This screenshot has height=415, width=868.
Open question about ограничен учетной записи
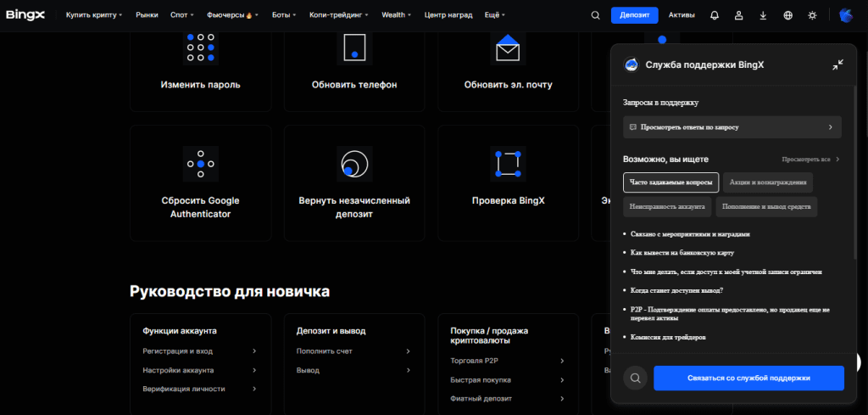(726, 272)
